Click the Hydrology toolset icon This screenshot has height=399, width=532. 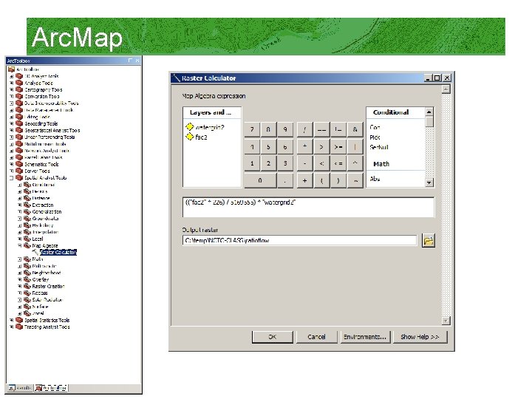tap(27, 225)
